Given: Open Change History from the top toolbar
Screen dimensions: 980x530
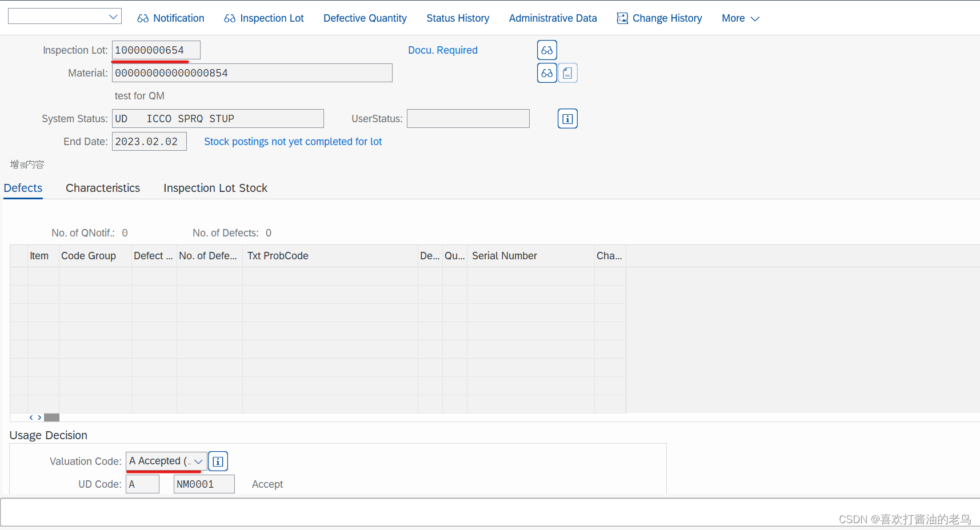Looking at the screenshot, I should [x=659, y=18].
